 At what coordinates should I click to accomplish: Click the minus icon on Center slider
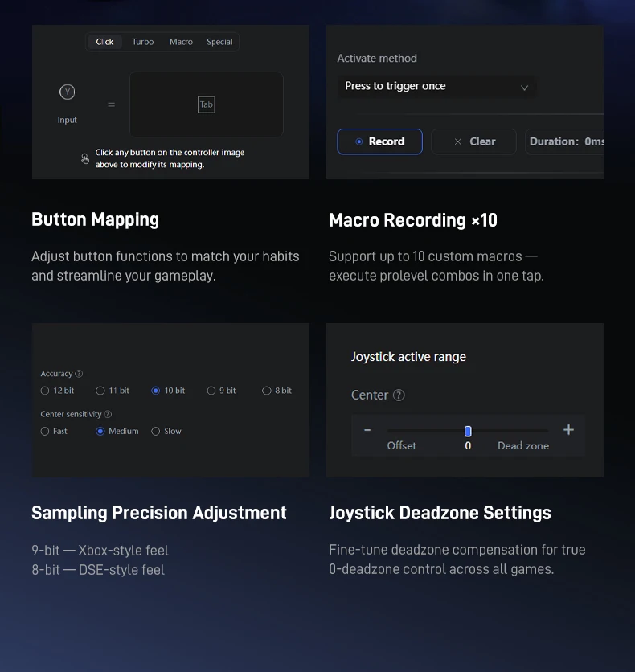pos(367,430)
